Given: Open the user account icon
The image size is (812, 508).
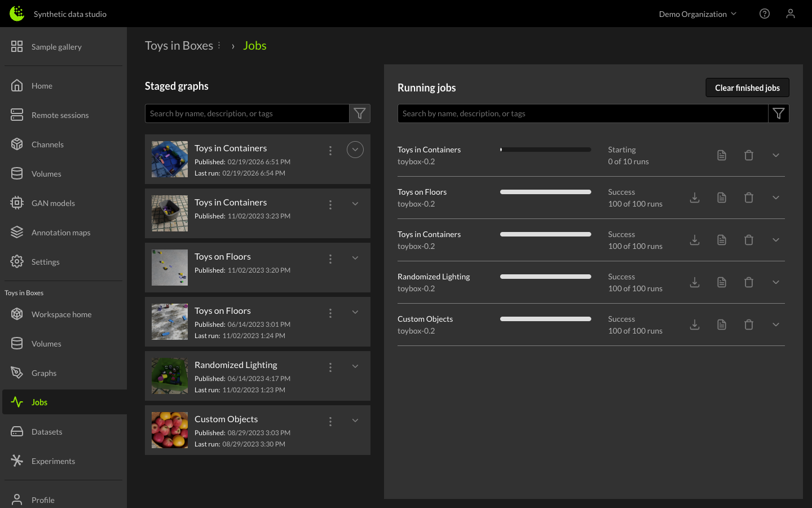Looking at the screenshot, I should pyautogui.click(x=791, y=14).
